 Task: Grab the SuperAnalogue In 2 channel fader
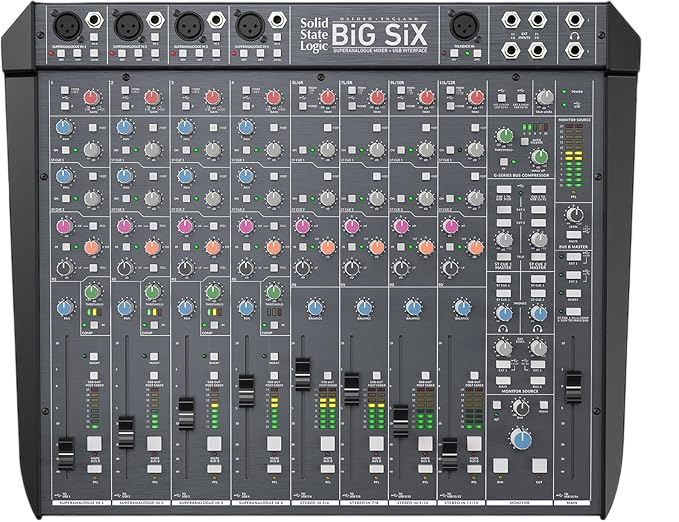click(126, 432)
